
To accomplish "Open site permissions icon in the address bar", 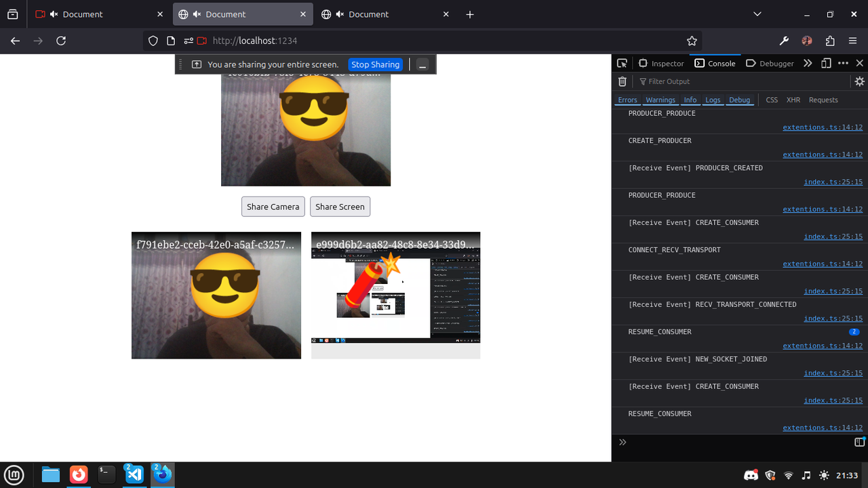I will pyautogui.click(x=188, y=41).
